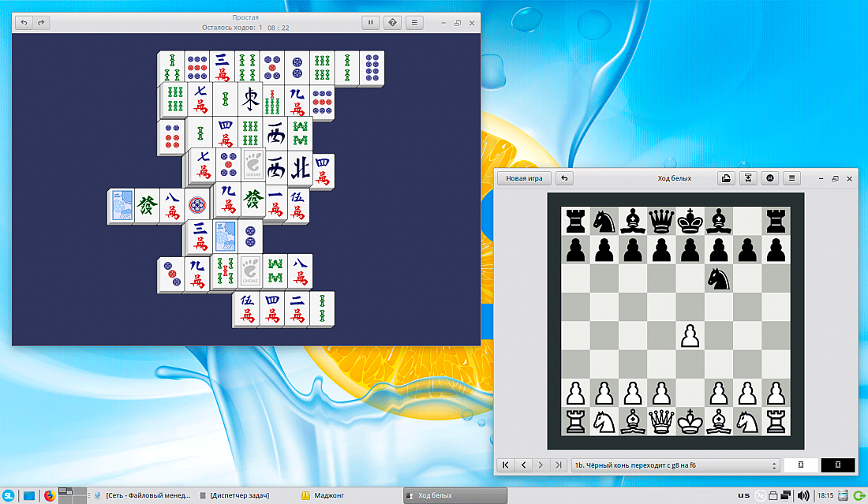Step back one chess move
The image size is (868, 504).
click(523, 465)
